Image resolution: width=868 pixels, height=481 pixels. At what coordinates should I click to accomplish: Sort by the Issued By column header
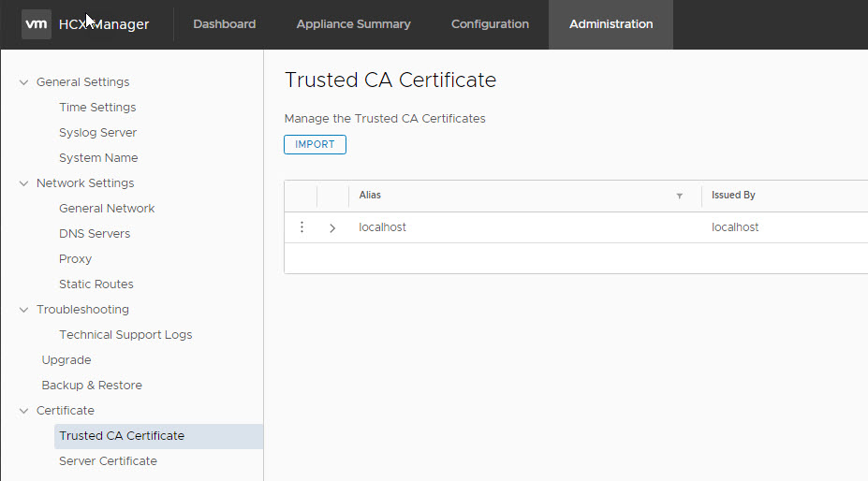(733, 196)
